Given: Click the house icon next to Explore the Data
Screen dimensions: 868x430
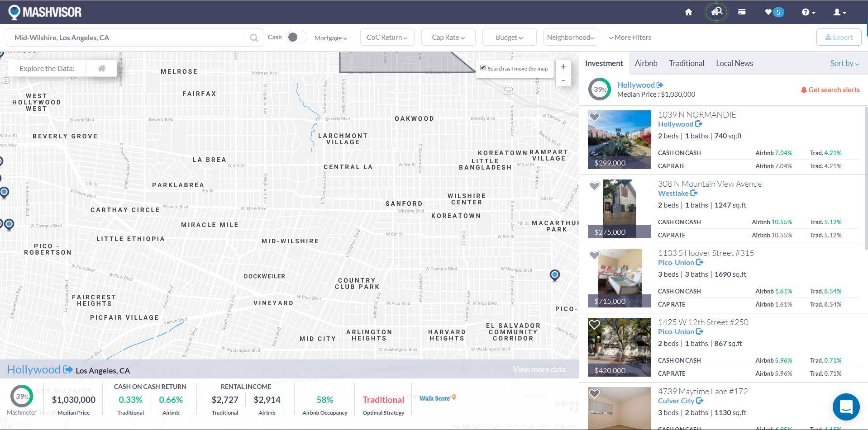Looking at the screenshot, I should pyautogui.click(x=102, y=69).
